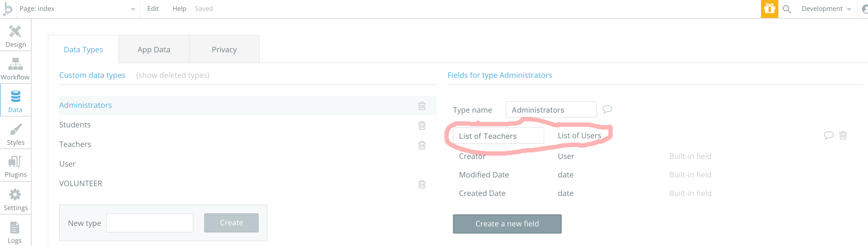The height and width of the screenshot is (246, 868).
Task: Open the Edit menu
Action: pos(153,9)
